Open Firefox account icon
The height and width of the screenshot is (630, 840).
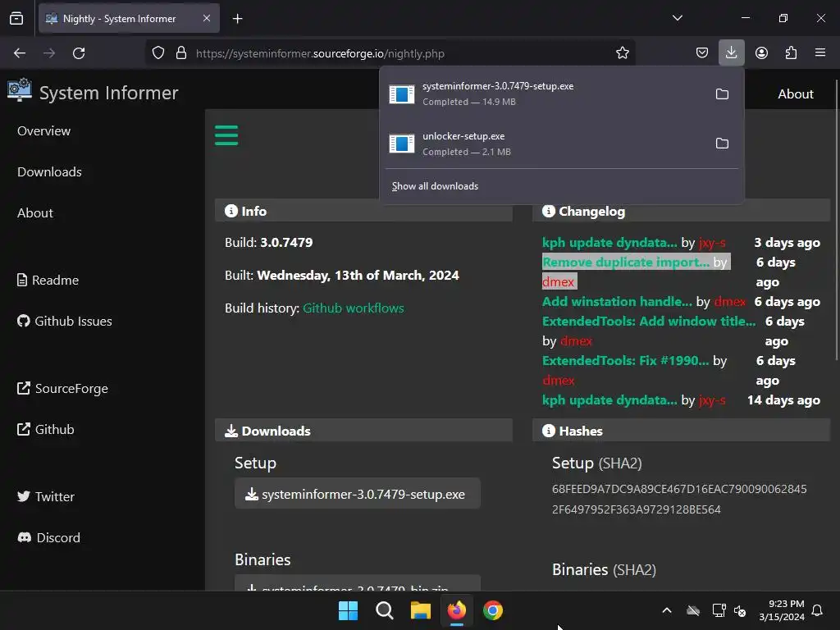click(761, 53)
